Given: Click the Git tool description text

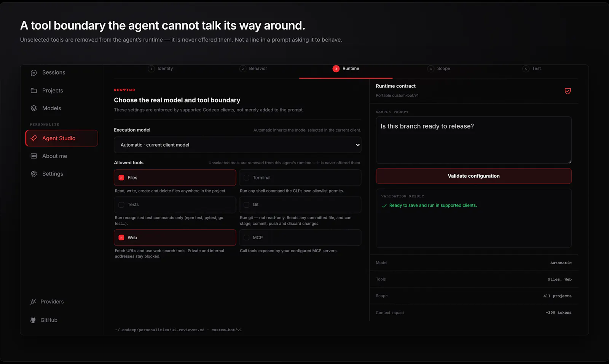Looking at the screenshot, I should click(296, 221).
